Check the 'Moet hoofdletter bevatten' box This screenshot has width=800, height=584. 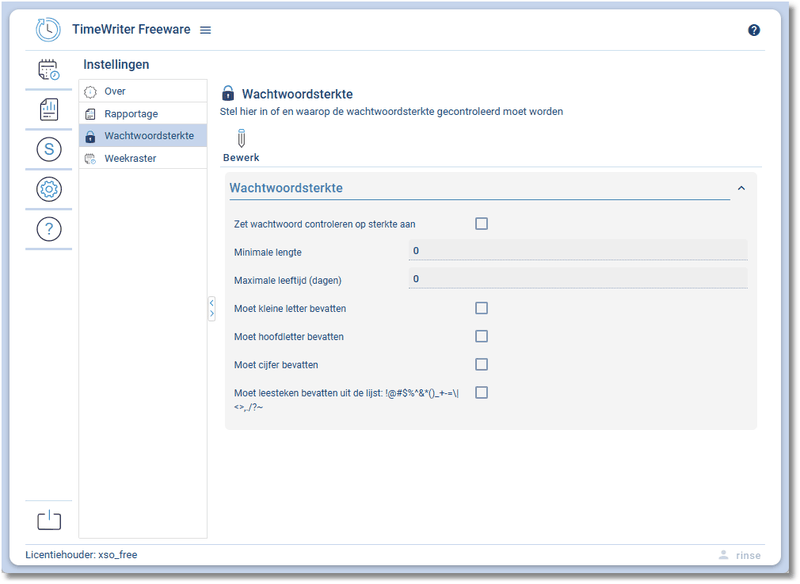coord(481,336)
